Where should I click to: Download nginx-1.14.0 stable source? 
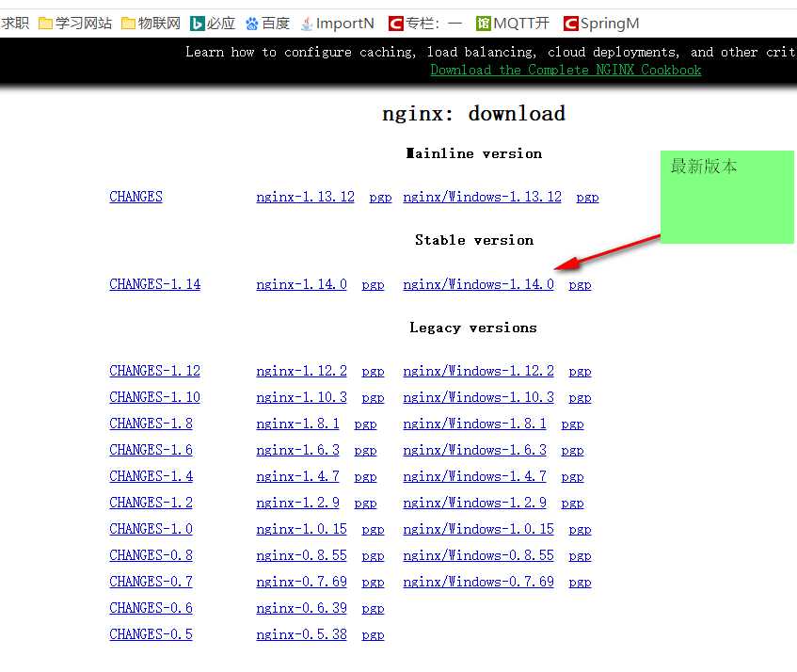(x=301, y=284)
